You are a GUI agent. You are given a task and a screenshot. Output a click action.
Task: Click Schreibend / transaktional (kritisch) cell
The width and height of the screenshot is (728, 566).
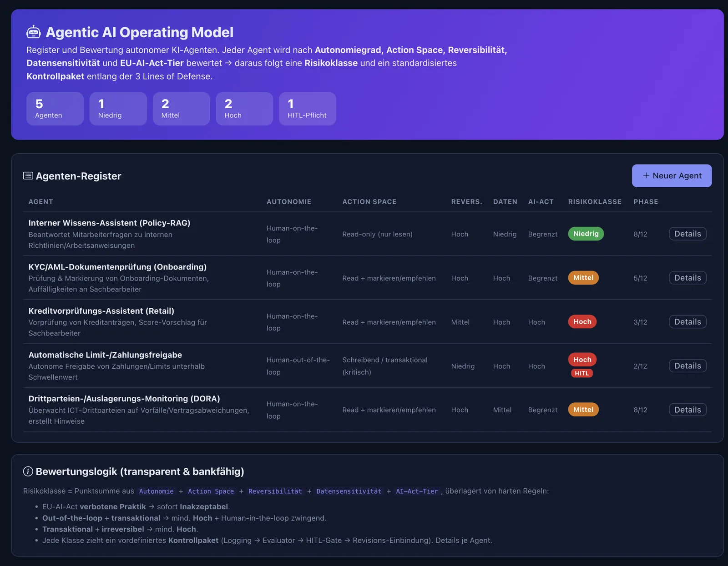(x=385, y=366)
